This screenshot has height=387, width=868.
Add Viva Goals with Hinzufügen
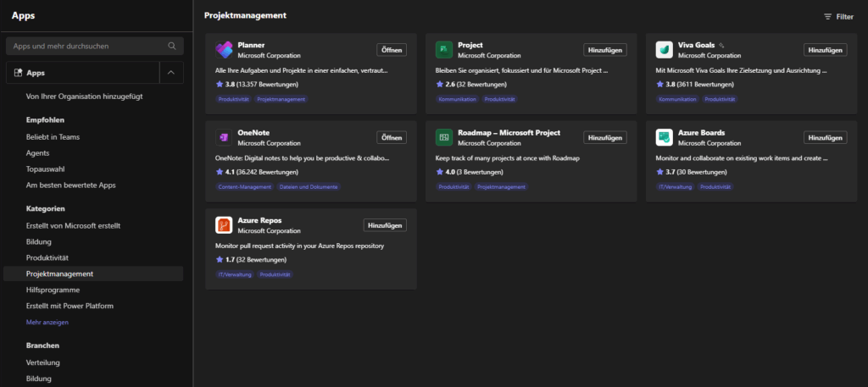826,50
